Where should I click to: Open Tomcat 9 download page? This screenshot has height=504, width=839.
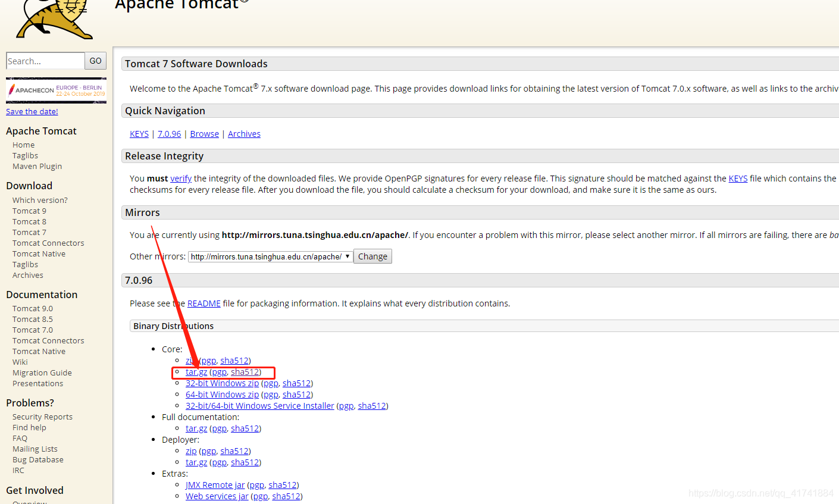29,211
